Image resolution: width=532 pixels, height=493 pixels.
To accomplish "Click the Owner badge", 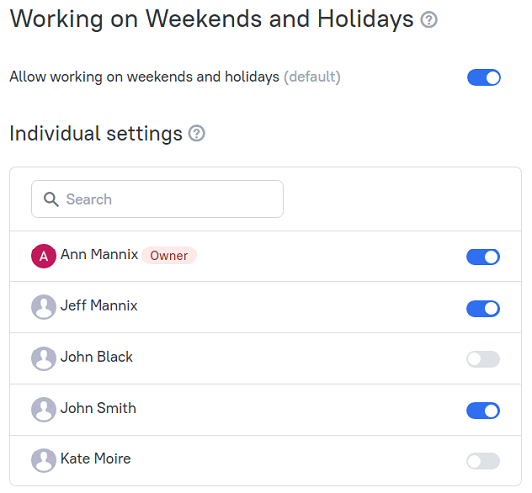I will point(169,255).
